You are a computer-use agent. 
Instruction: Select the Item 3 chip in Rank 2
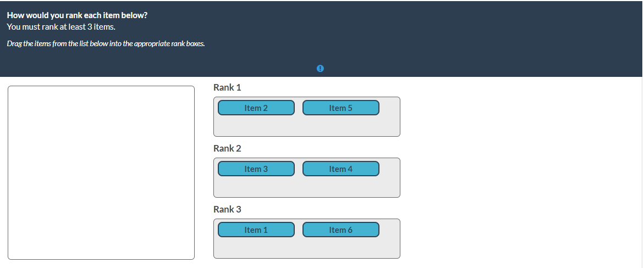256,169
